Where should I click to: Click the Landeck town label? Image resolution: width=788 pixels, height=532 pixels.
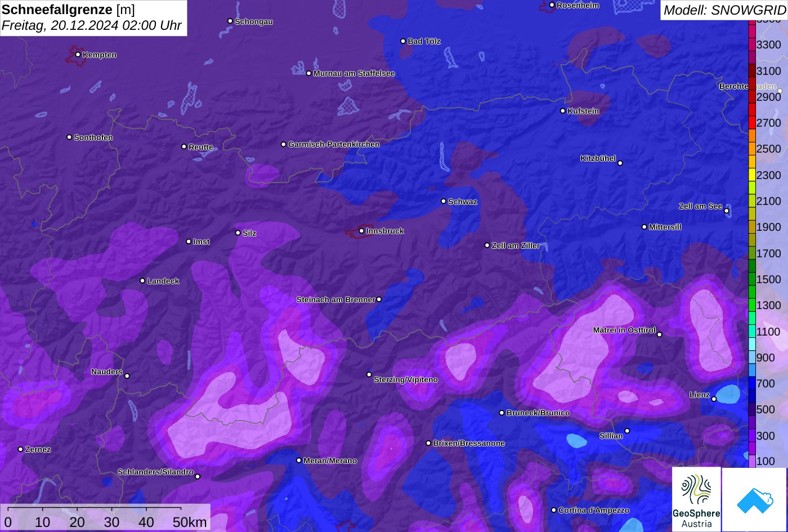[x=163, y=281]
